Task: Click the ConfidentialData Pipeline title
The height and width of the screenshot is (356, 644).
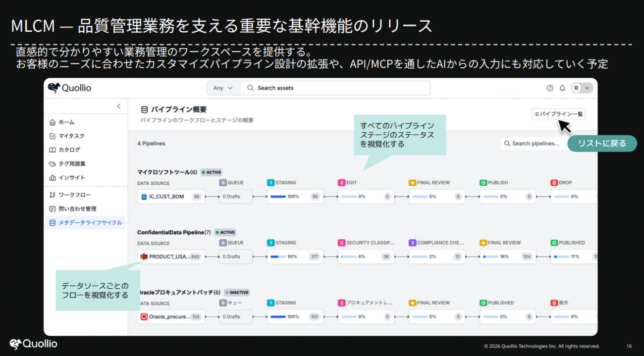Action: (x=170, y=232)
